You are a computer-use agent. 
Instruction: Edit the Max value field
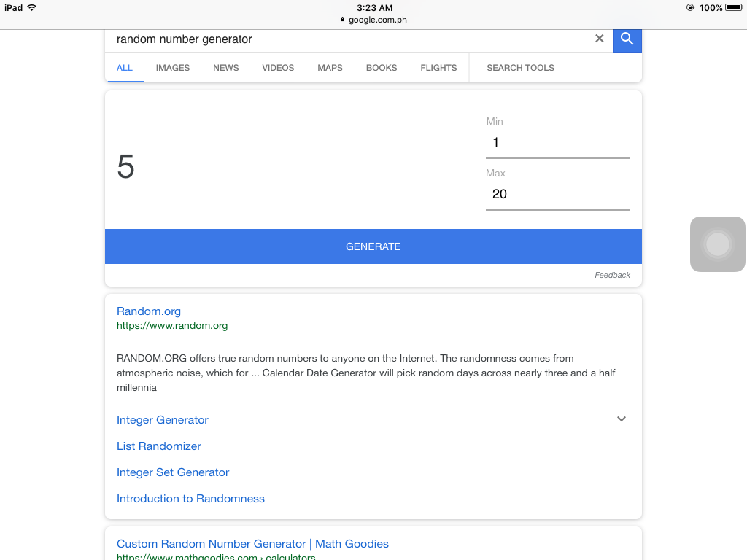558,194
